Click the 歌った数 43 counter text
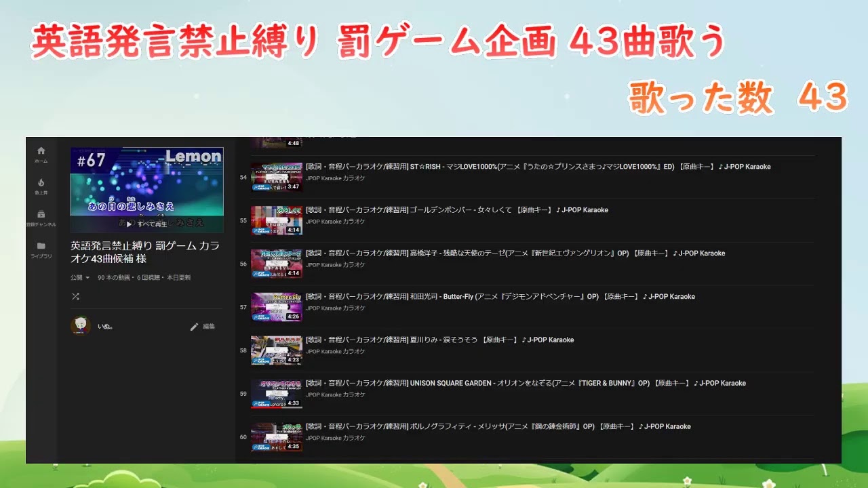This screenshot has width=868, height=488. pyautogui.click(x=738, y=98)
